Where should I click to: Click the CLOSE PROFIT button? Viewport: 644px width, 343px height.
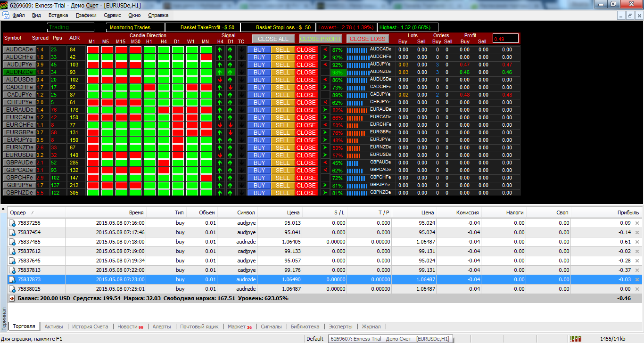click(321, 39)
